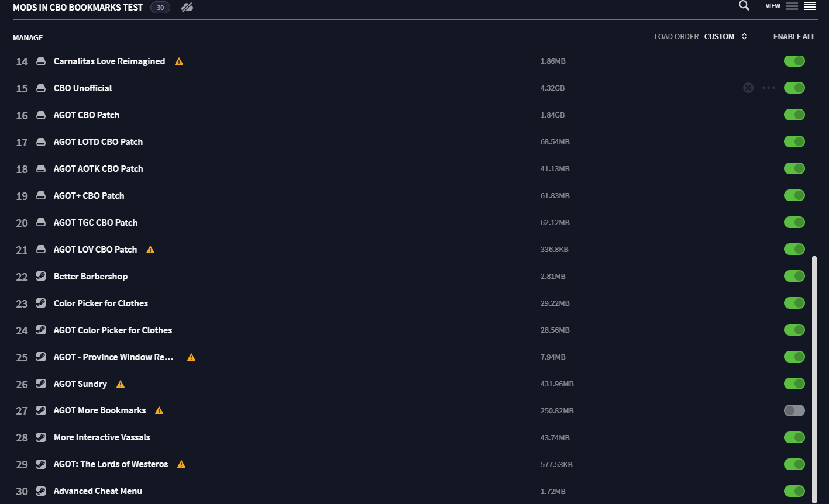Turn off More Interactive Vassals switch
This screenshot has width=829, height=504.
pyautogui.click(x=794, y=437)
